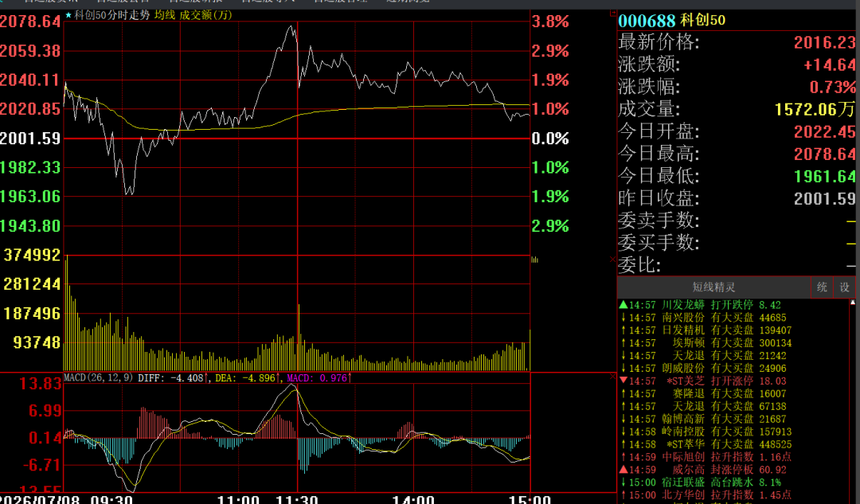Viewport: 860px width, 504px height.
Task: Click the 科创50 name in the quote header
Action: click(702, 21)
